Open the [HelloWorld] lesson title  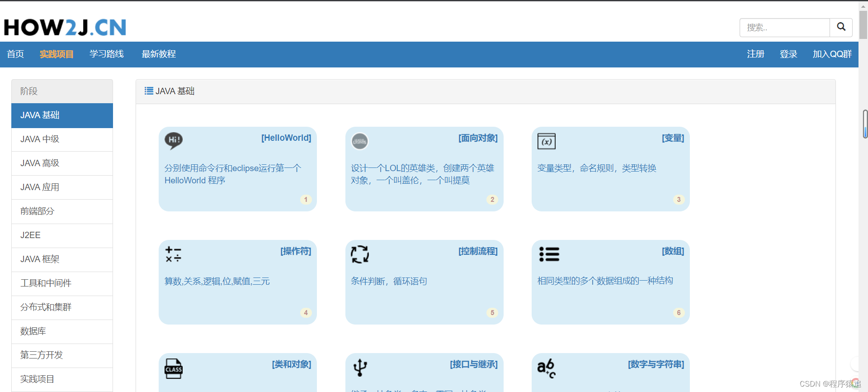286,138
